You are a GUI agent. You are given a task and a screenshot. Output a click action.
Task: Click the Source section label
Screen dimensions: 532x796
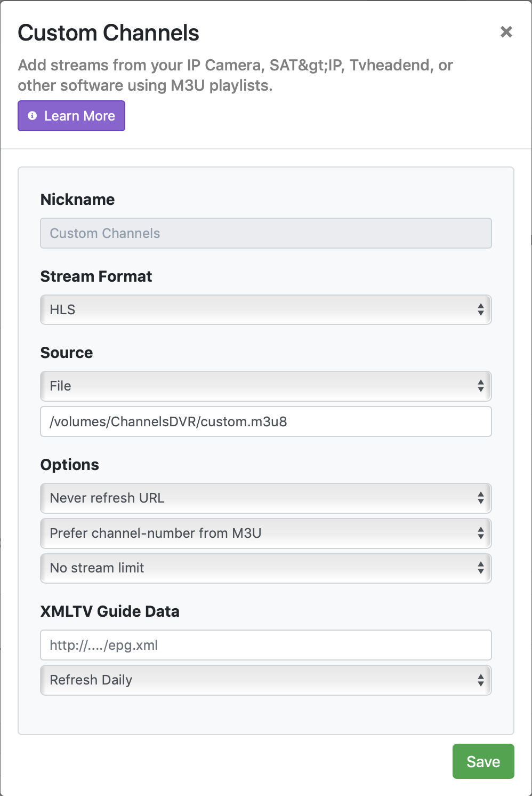point(67,353)
